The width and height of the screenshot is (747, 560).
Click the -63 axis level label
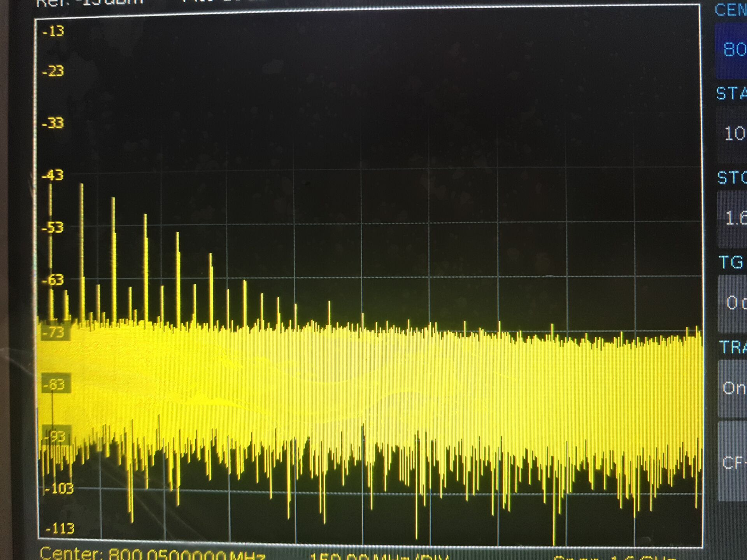pos(53,280)
